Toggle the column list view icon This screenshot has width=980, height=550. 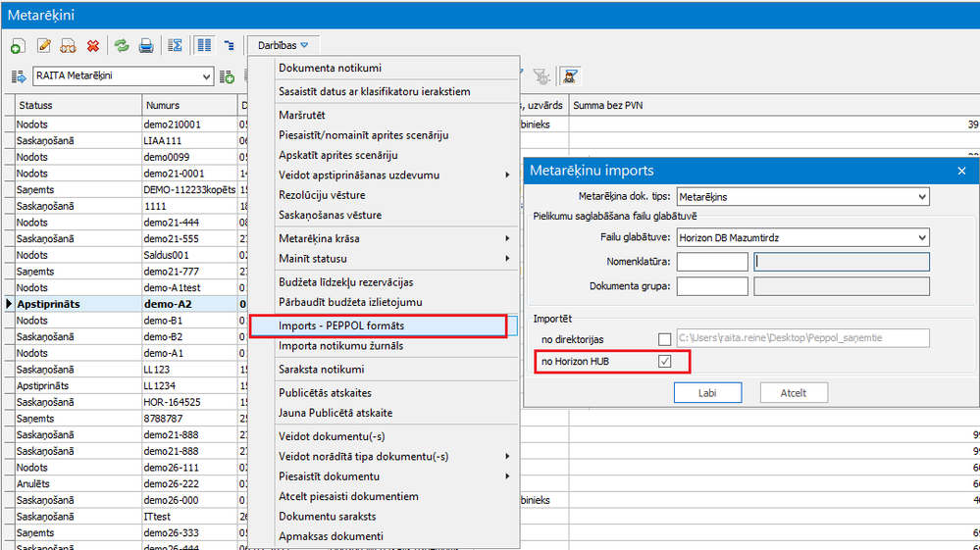point(204,45)
